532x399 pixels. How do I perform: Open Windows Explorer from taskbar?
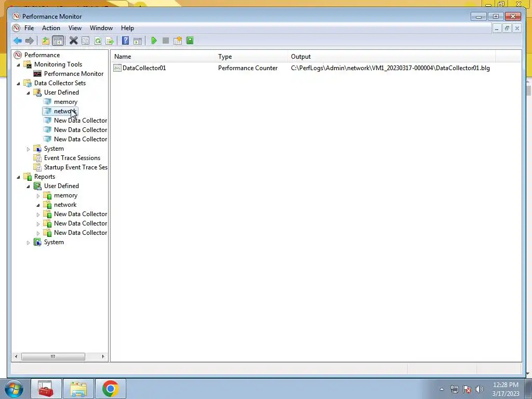(x=78, y=389)
